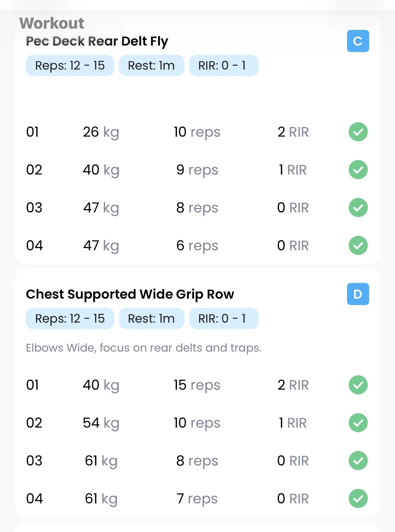395x532 pixels.
Task: Uncheck Pec Deck set 01 completion checkmark
Action: click(x=358, y=132)
